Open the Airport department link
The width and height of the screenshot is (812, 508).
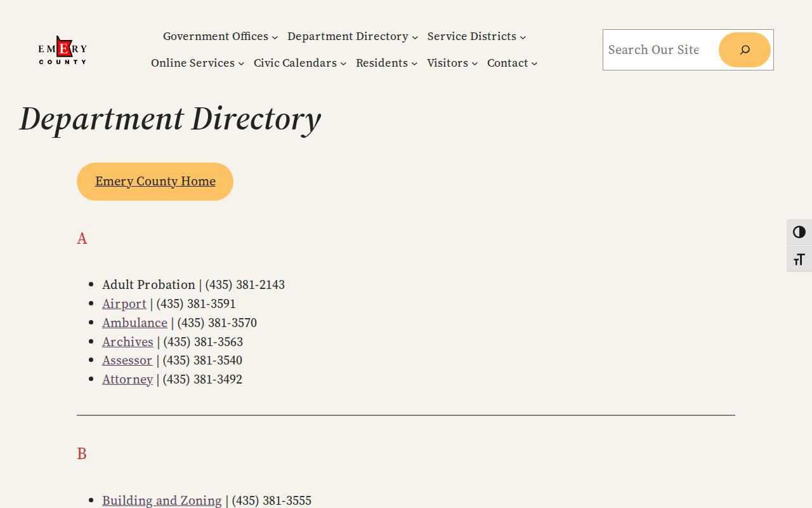pyautogui.click(x=124, y=304)
